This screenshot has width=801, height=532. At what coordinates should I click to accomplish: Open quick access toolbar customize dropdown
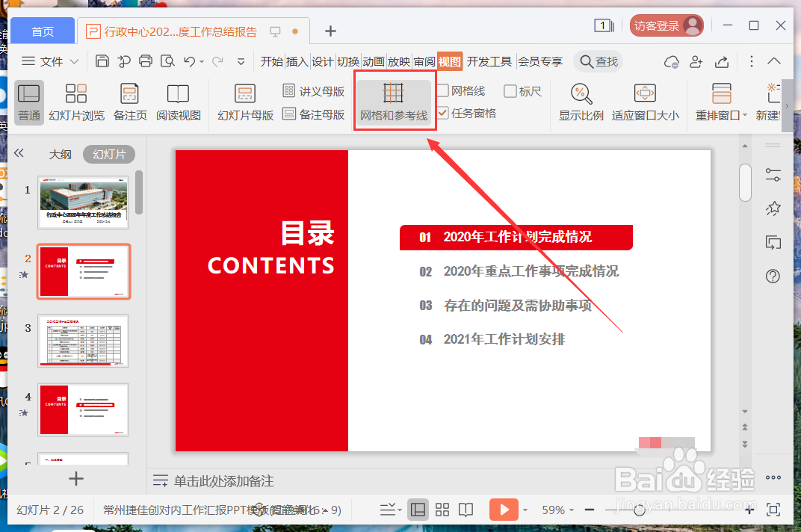click(x=241, y=62)
